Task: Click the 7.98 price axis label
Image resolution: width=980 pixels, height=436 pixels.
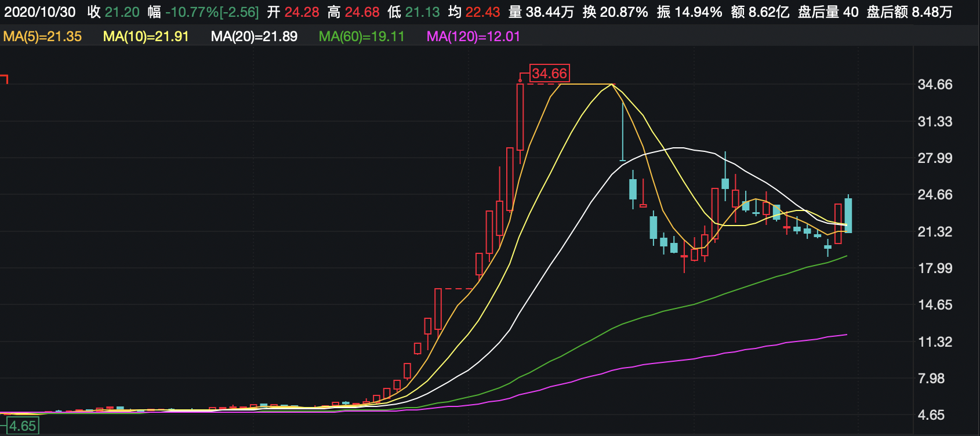Action: click(931, 378)
